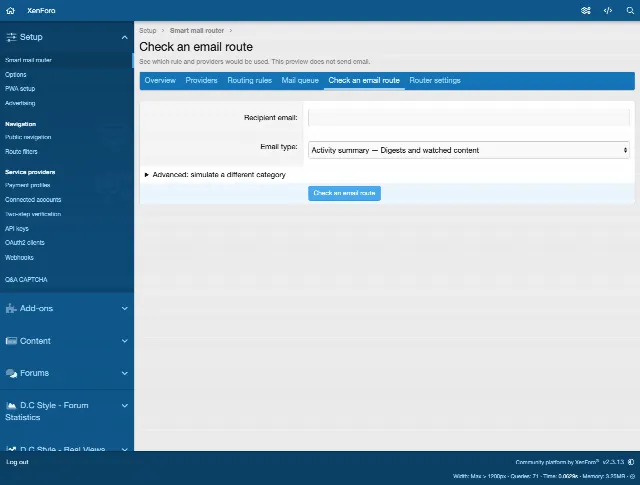Screen dimensions: 640x485
Task: Open Q&A CAPTCHA in the sidebar
Action: click(26, 280)
